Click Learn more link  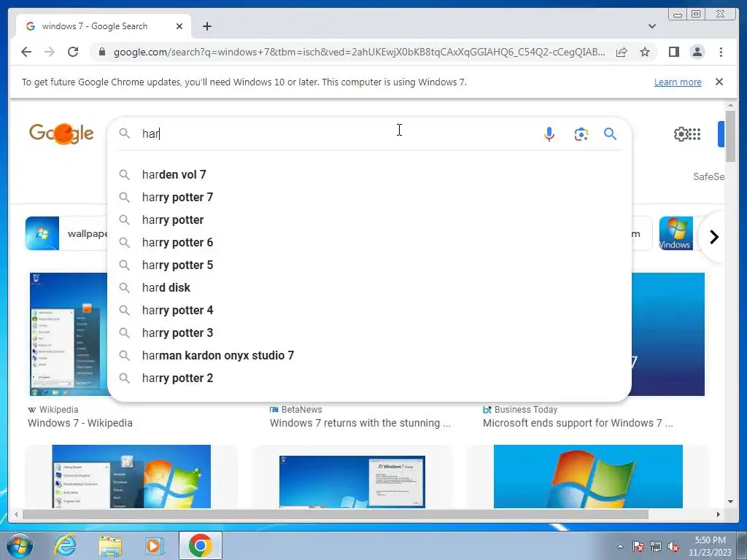(678, 82)
